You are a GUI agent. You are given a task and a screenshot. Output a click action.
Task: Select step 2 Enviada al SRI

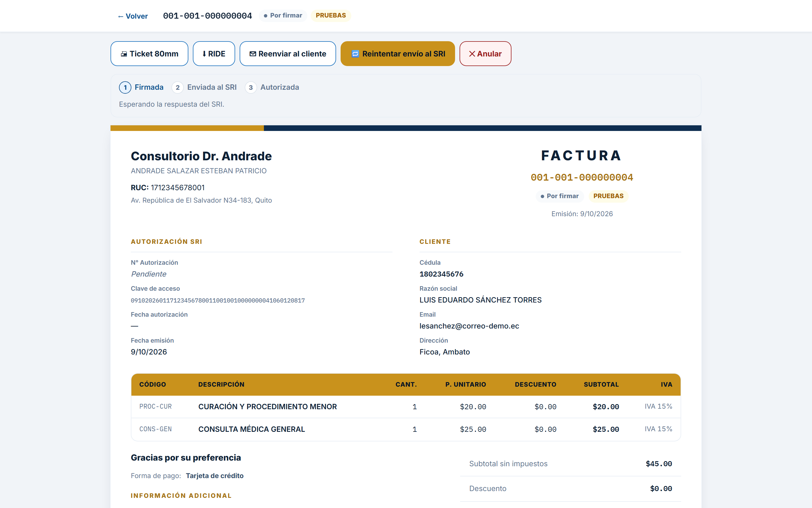point(204,87)
